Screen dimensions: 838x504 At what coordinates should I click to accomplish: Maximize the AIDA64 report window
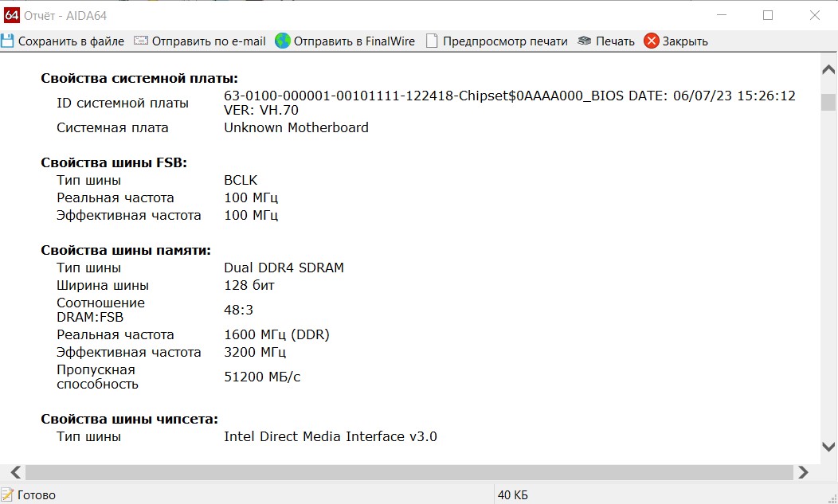coord(768,15)
